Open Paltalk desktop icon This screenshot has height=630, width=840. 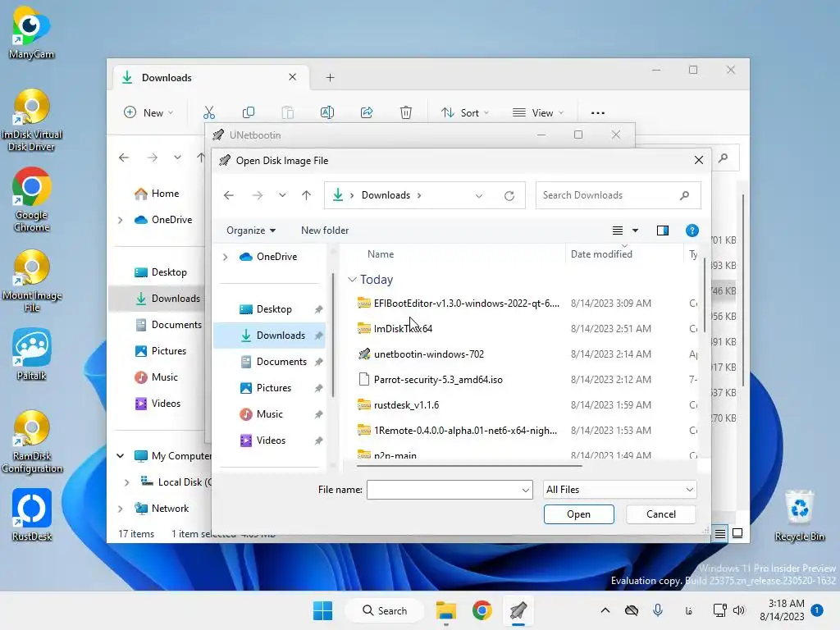click(31, 354)
